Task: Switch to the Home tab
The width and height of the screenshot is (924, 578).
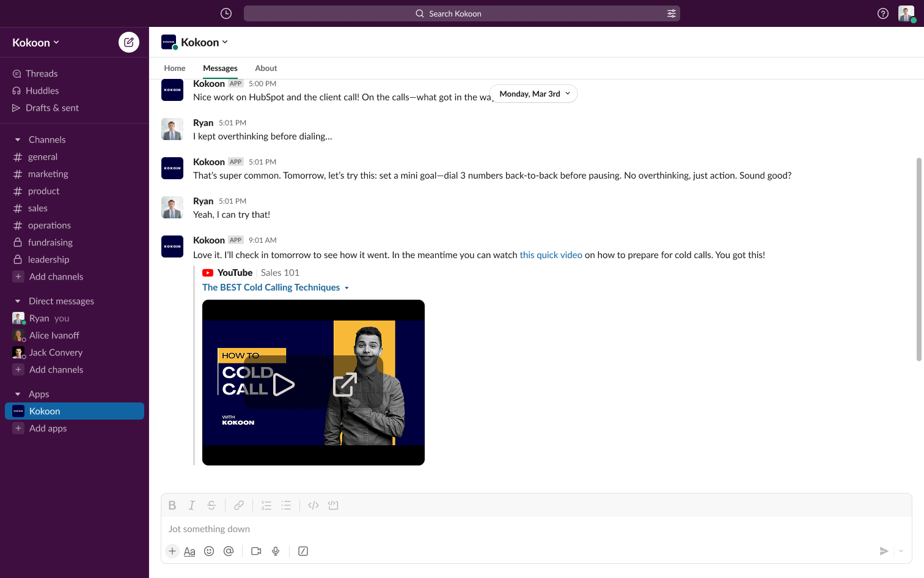Action: coord(175,68)
